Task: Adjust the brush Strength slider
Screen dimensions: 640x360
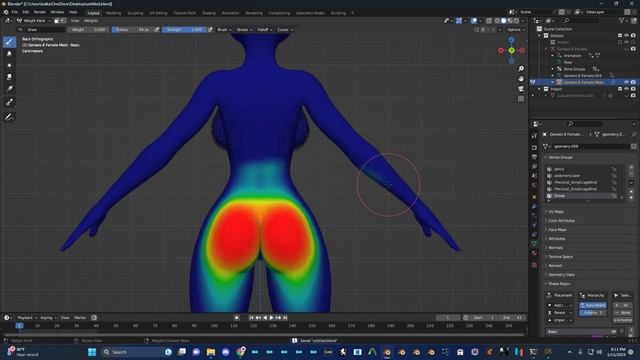Action: tap(184, 29)
